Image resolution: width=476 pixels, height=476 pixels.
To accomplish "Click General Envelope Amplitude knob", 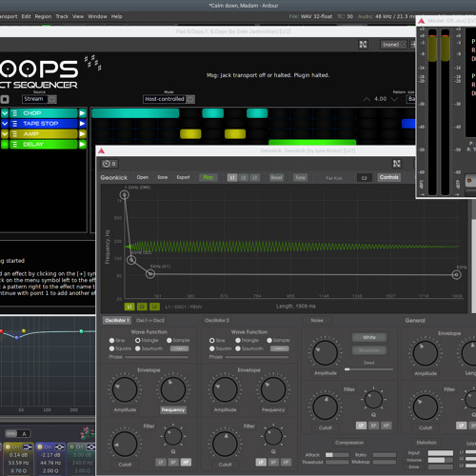I will pos(426,353).
